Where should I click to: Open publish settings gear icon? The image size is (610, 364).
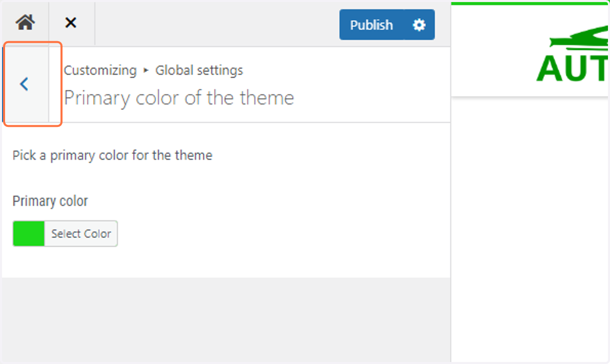point(419,24)
